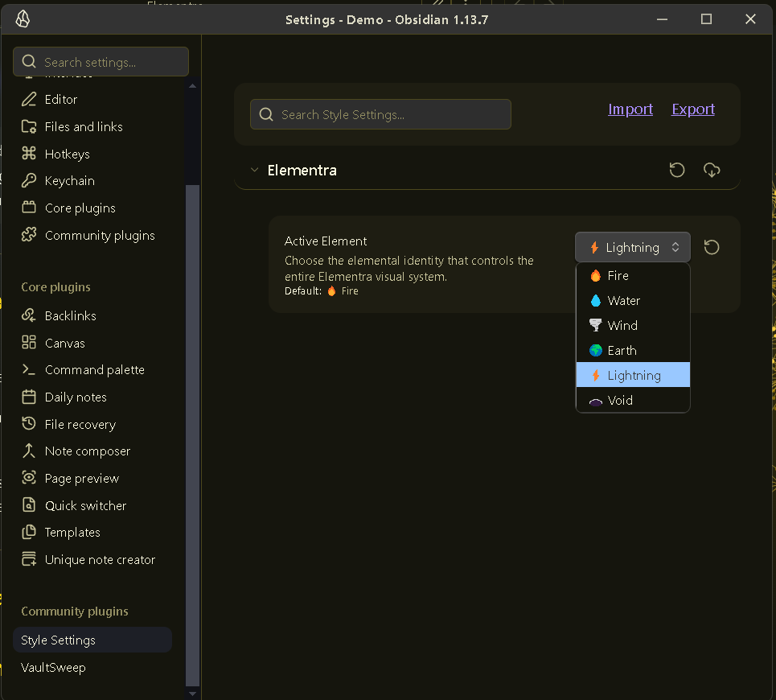Viewport: 776px width, 700px height.
Task: Choose Void from the element list
Action: tap(633, 400)
